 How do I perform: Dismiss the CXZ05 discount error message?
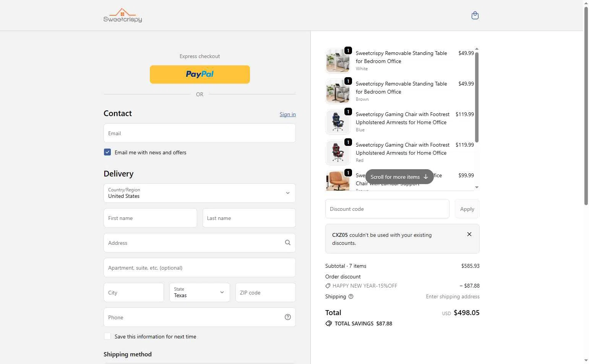(469, 234)
